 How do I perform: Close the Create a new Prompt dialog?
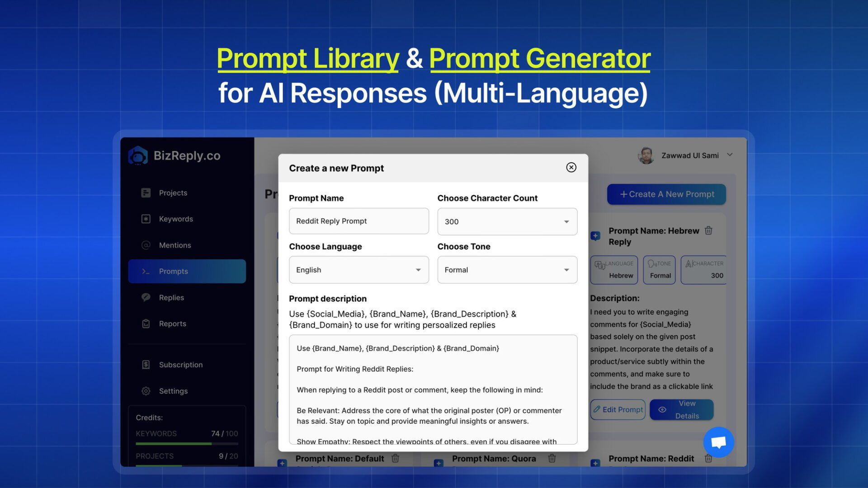coord(571,168)
